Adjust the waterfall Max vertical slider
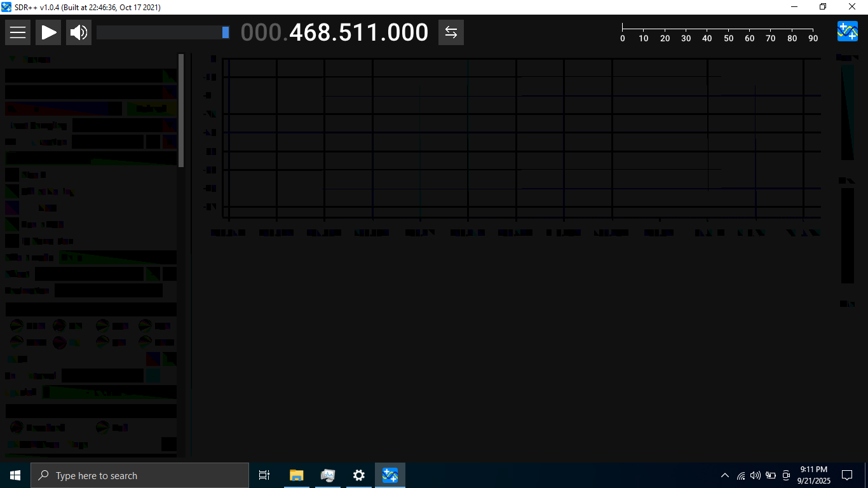The image size is (868, 488). (848, 236)
